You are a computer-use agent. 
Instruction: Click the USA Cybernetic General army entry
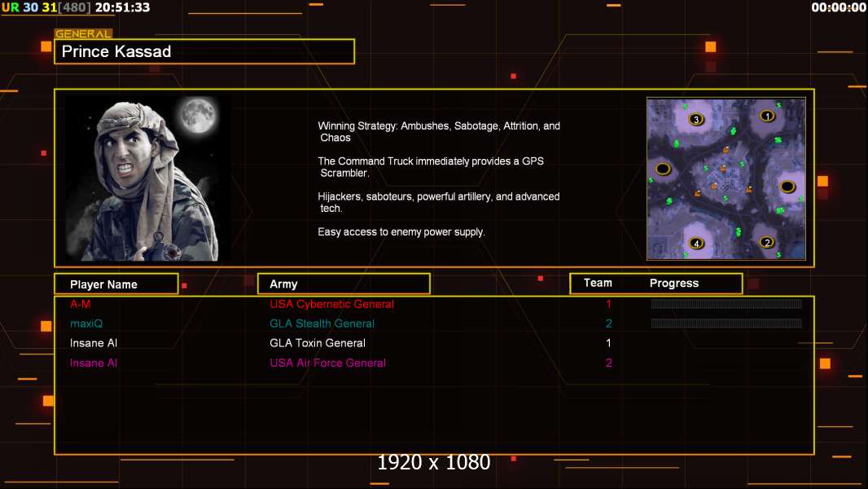(x=331, y=304)
